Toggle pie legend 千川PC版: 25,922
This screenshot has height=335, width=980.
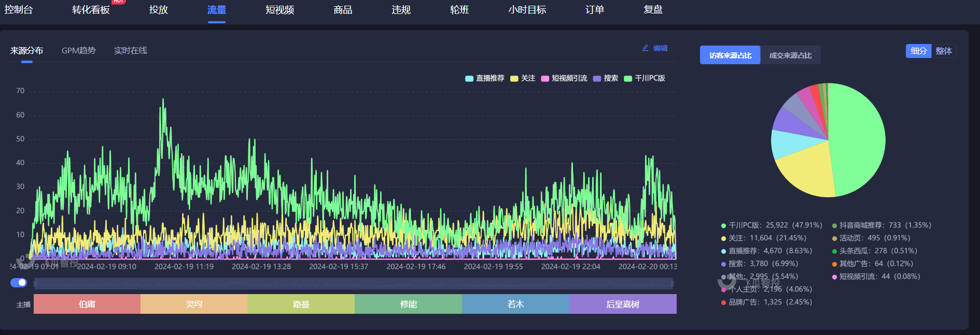click(x=772, y=225)
